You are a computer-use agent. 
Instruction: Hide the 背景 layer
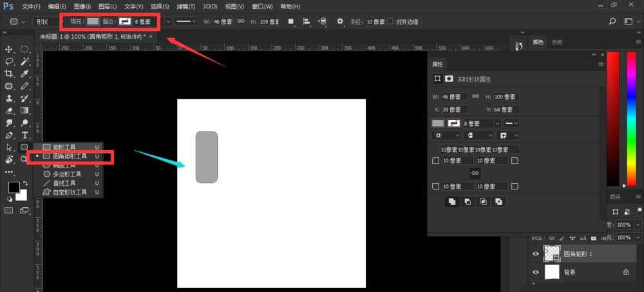(535, 273)
